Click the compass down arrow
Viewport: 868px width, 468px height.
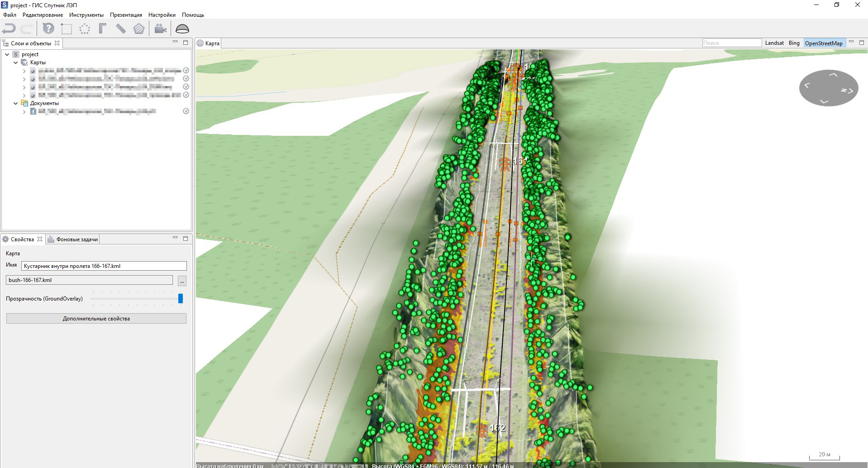(x=824, y=102)
